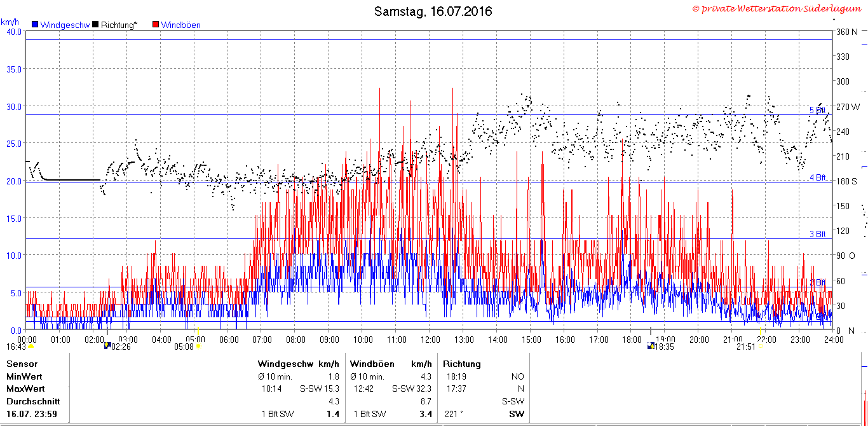Click the Windgeschw legend label
This screenshot has height=426, width=868.
(65, 25)
